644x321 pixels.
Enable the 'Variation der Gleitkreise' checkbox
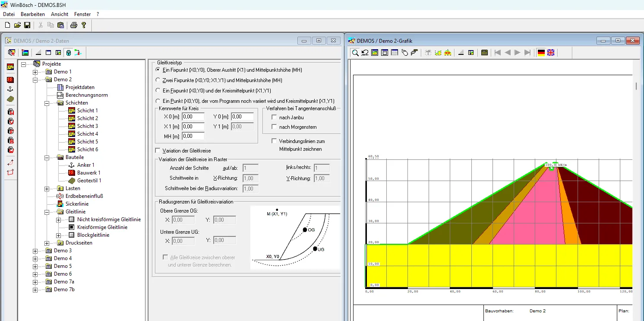coord(158,151)
